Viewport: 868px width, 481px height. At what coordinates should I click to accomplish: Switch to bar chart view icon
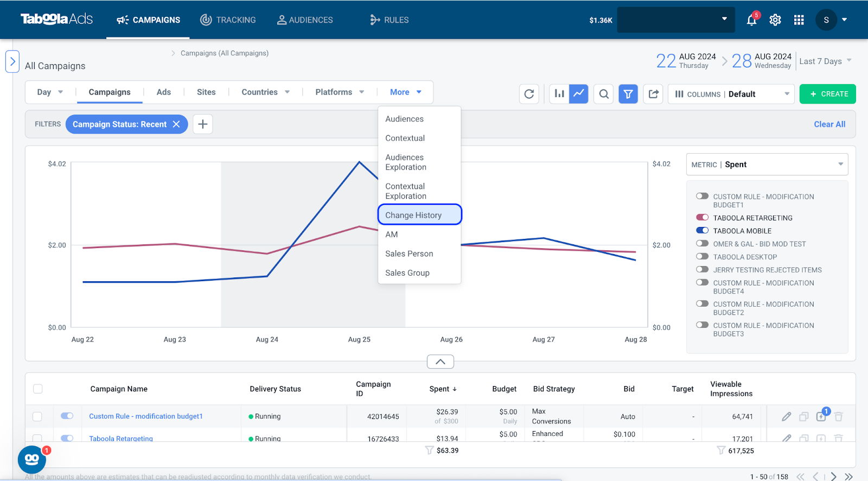(x=559, y=94)
